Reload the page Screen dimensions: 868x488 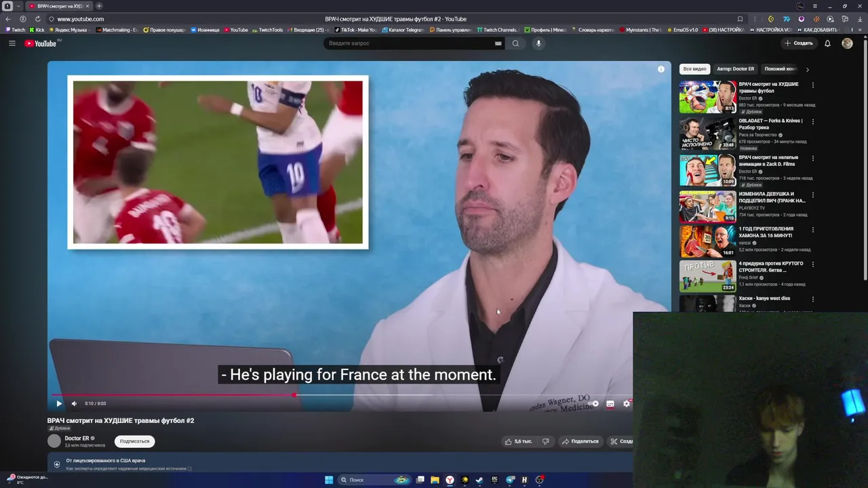pyautogui.click(x=37, y=19)
